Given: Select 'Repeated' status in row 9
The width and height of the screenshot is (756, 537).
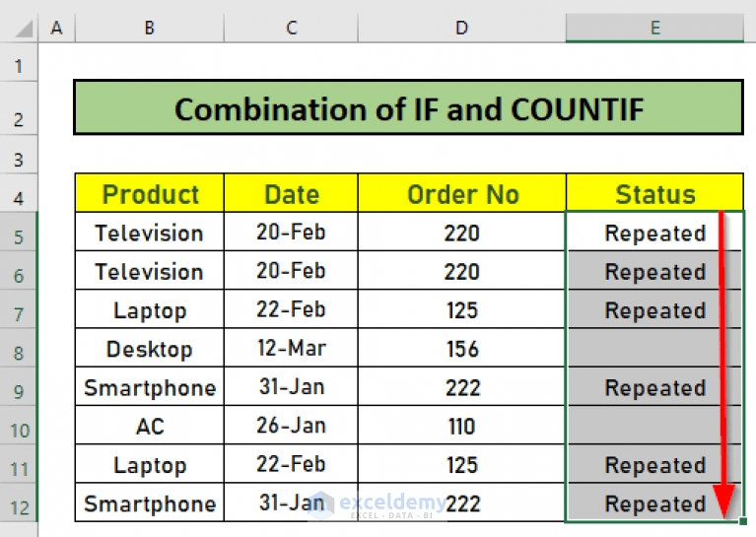Looking at the screenshot, I should [654, 386].
